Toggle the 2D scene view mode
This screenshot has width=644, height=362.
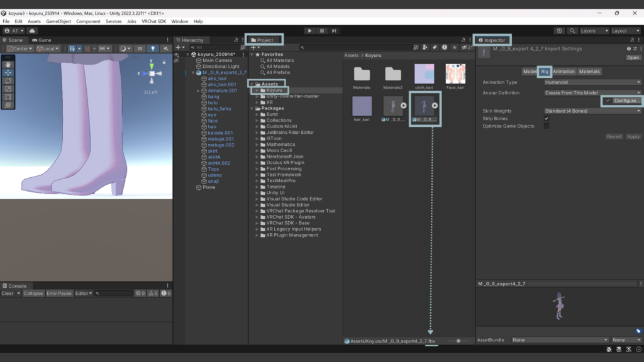139,48
